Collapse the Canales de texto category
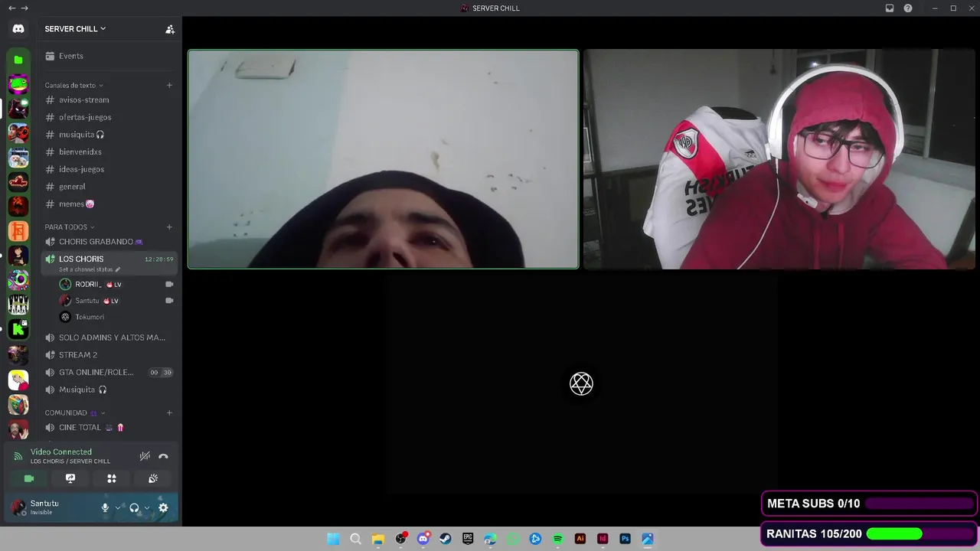 (x=73, y=85)
